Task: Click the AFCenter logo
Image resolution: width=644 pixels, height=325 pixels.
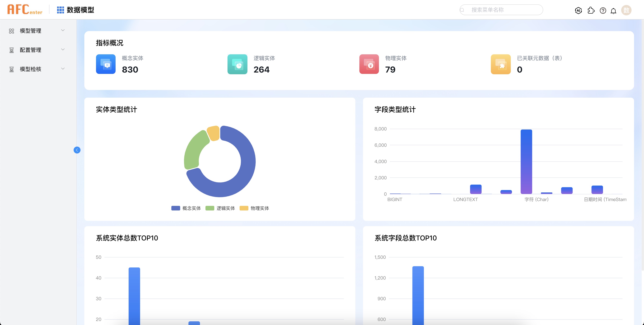Action: click(x=25, y=10)
